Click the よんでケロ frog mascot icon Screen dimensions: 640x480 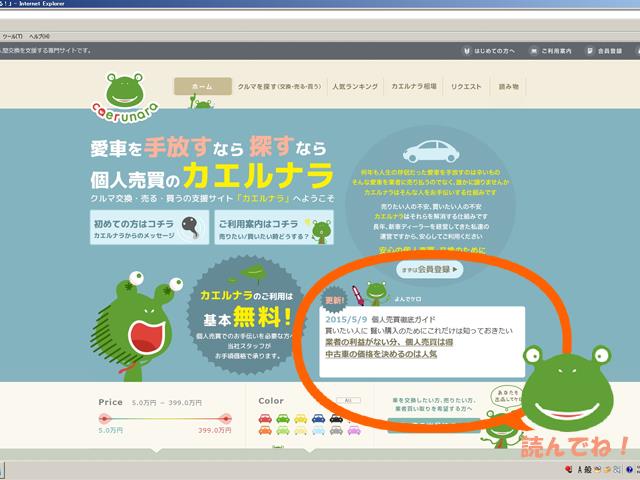[x=377, y=293]
